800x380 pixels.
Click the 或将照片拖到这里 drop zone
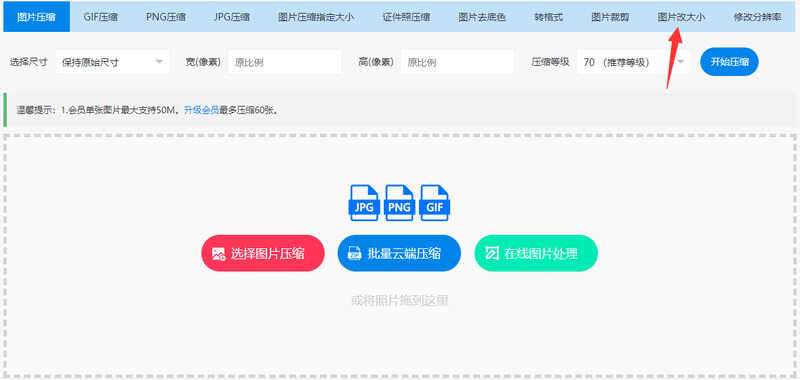pyautogui.click(x=399, y=300)
